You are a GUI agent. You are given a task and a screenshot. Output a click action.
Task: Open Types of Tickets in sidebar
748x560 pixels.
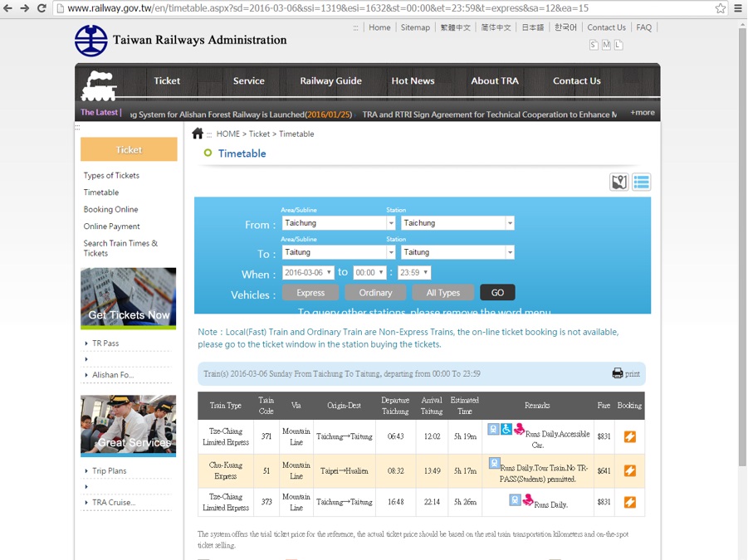click(111, 175)
